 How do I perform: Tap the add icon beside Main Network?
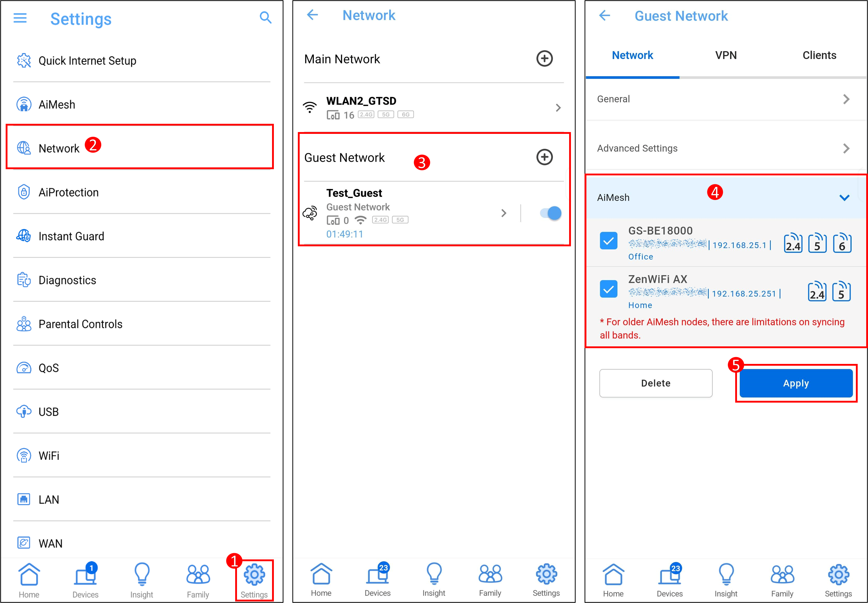(544, 59)
